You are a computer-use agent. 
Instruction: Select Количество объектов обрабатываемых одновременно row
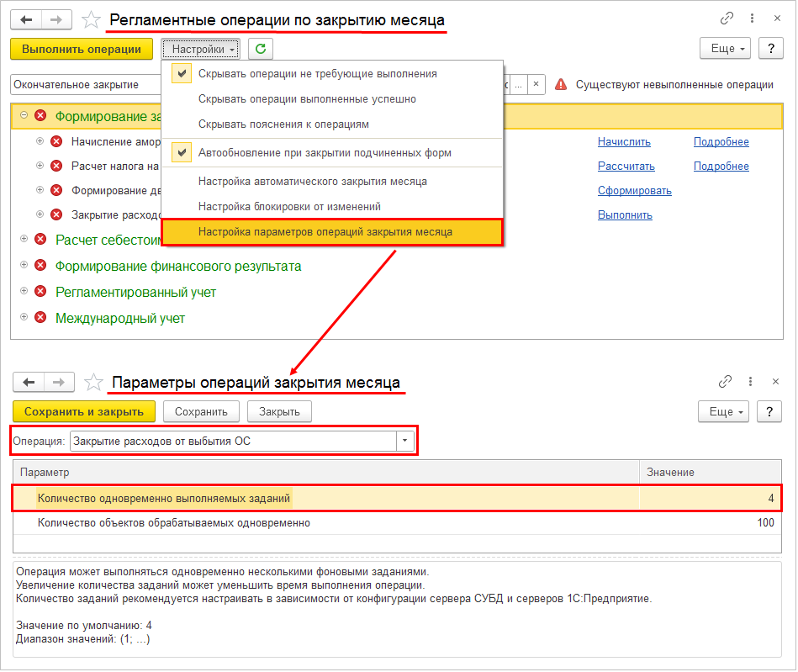coord(397,523)
